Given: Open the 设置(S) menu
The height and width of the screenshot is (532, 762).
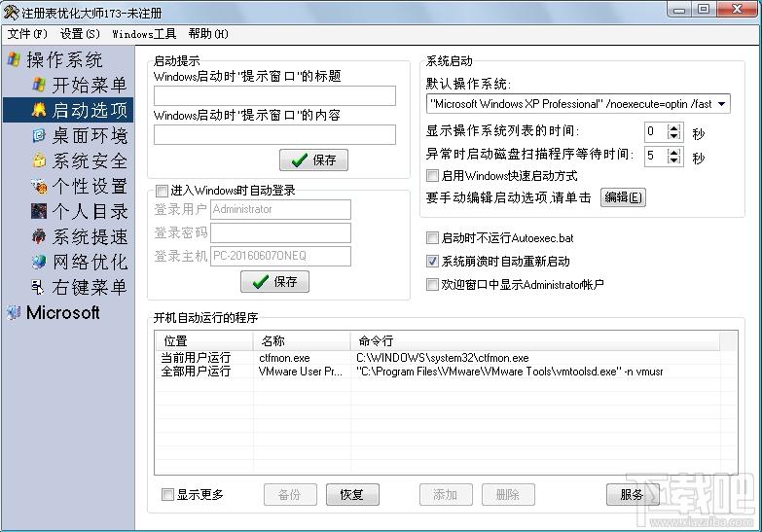Looking at the screenshot, I should [80, 33].
